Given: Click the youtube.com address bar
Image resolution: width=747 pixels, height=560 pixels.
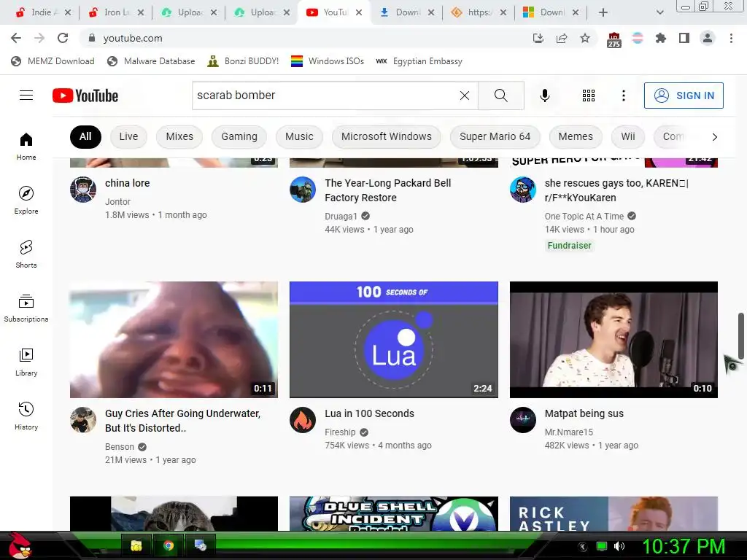Looking at the screenshot, I should tap(305, 38).
